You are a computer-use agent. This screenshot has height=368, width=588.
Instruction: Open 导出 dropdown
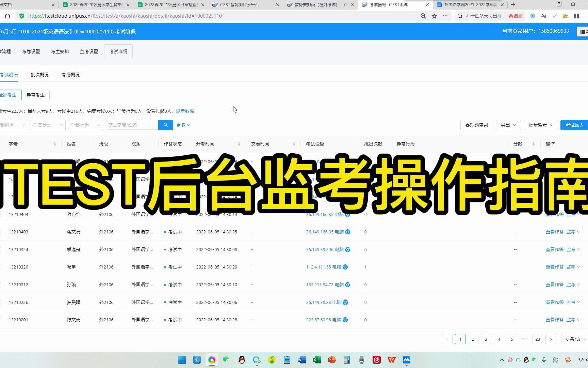click(508, 125)
